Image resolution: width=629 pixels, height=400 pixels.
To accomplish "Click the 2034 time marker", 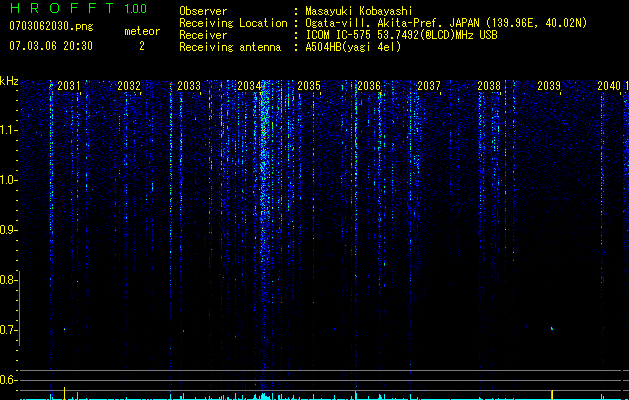I will click(x=249, y=86).
